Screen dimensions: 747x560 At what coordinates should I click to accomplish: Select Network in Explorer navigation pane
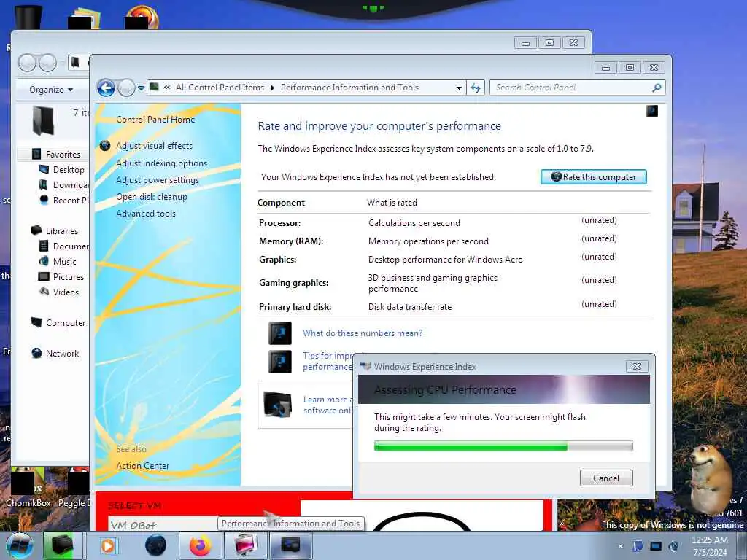63,354
